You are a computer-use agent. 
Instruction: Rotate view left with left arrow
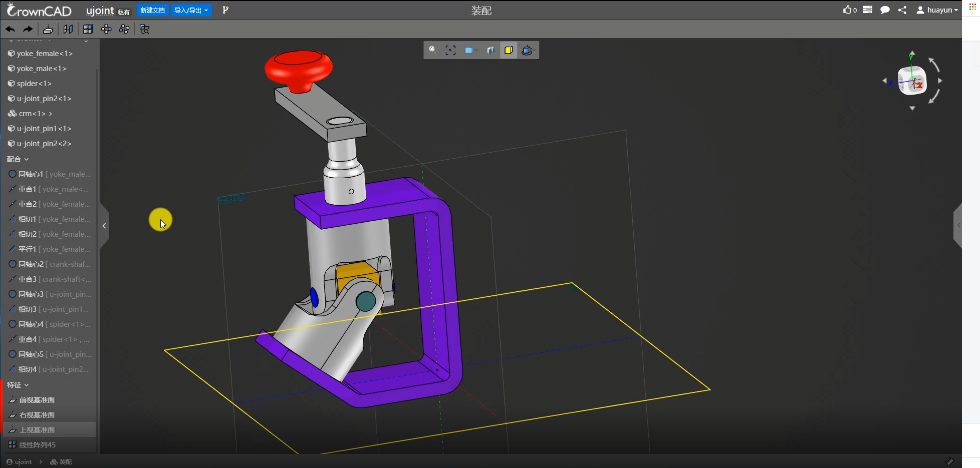click(x=885, y=81)
